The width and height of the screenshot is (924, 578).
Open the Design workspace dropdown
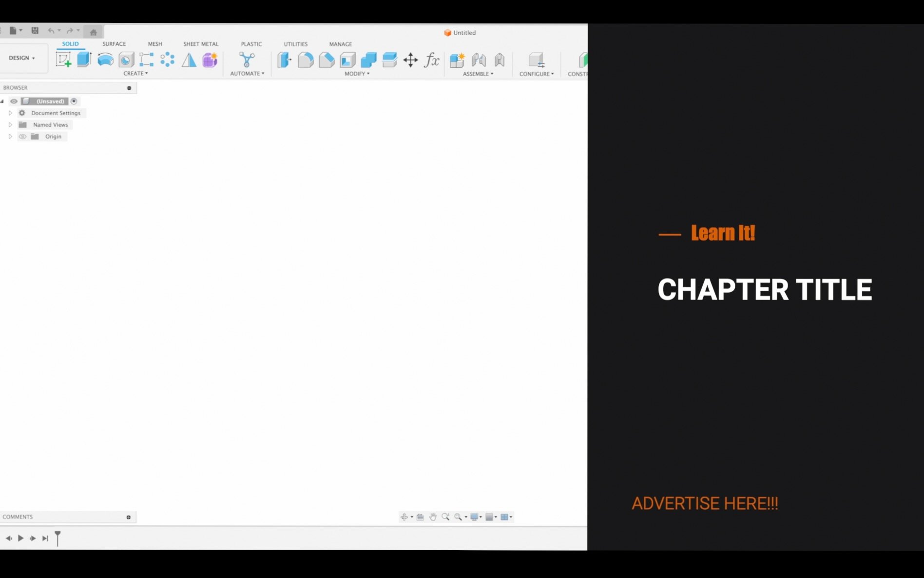pyautogui.click(x=22, y=58)
